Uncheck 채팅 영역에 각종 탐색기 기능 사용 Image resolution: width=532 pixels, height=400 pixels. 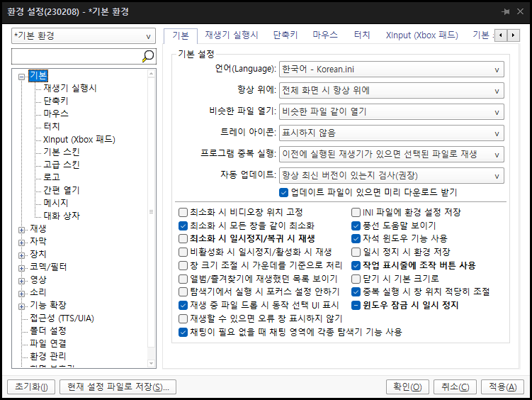coord(183,332)
